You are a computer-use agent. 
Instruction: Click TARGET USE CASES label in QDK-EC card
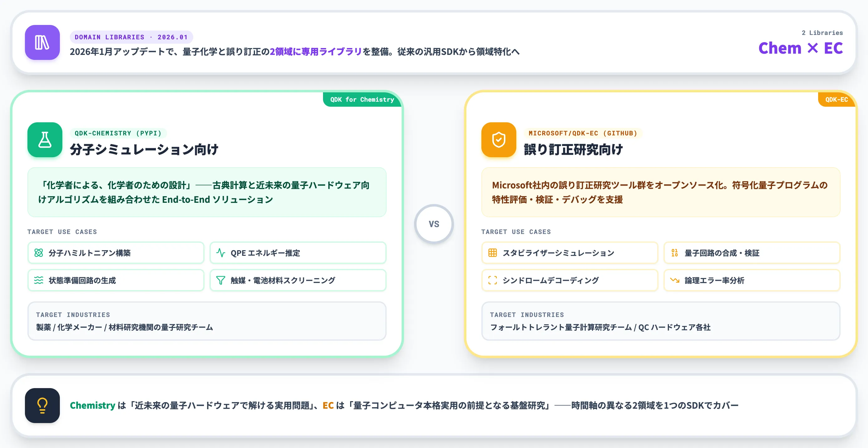[516, 232]
